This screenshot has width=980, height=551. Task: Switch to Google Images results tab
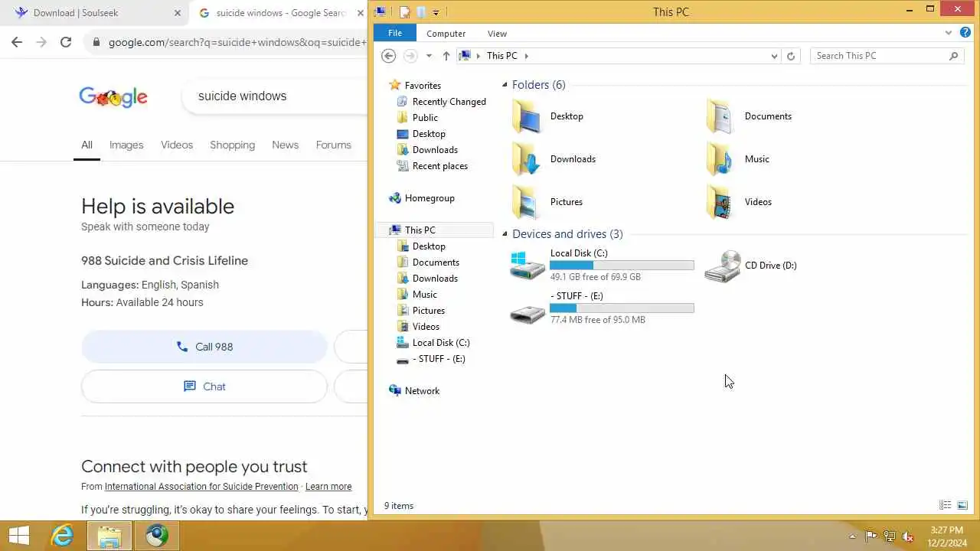point(126,145)
